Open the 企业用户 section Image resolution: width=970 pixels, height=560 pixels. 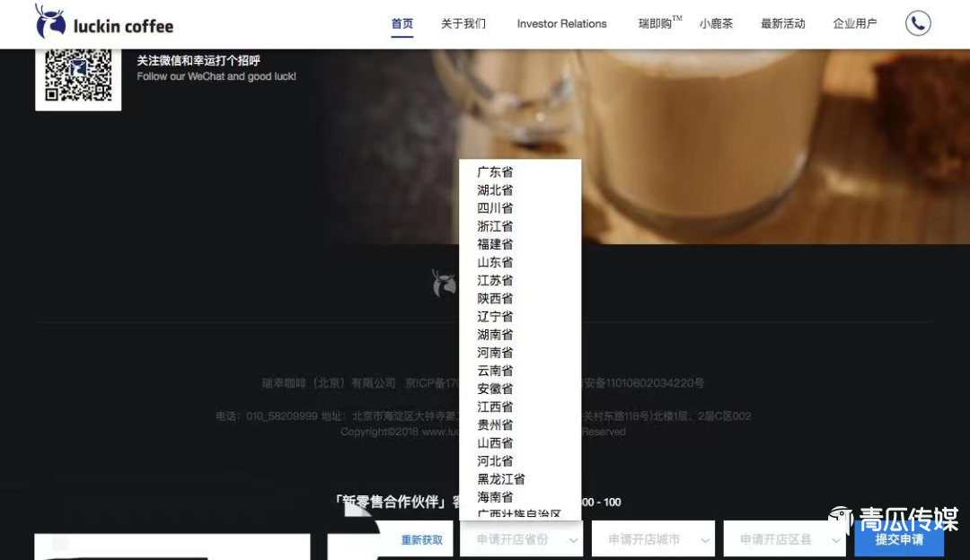click(855, 24)
